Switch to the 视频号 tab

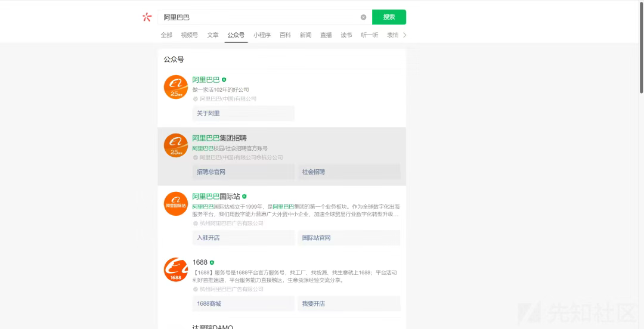click(x=190, y=35)
